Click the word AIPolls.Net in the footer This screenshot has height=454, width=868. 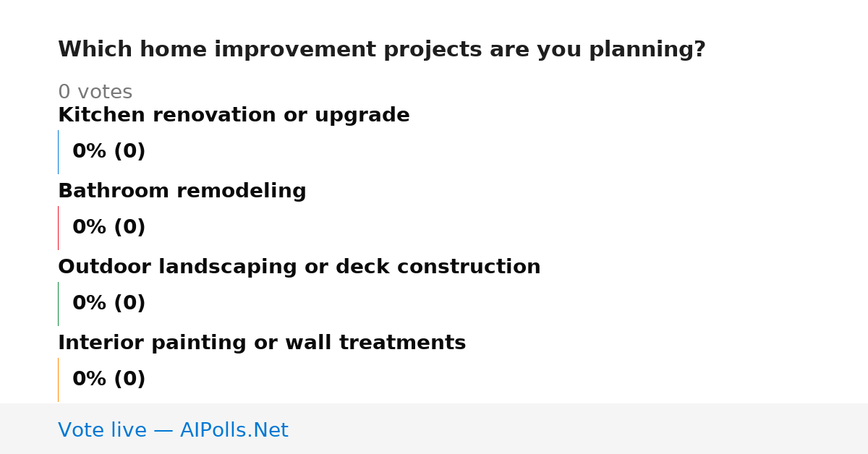coord(234,430)
